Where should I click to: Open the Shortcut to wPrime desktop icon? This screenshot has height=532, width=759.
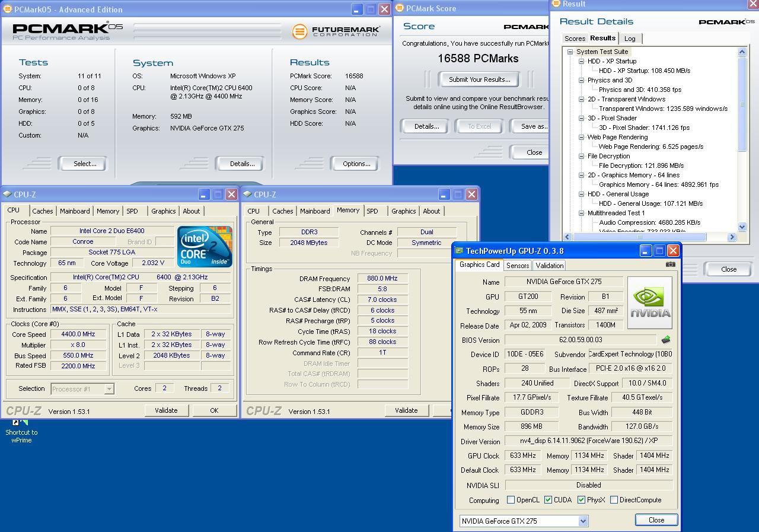tap(21, 431)
